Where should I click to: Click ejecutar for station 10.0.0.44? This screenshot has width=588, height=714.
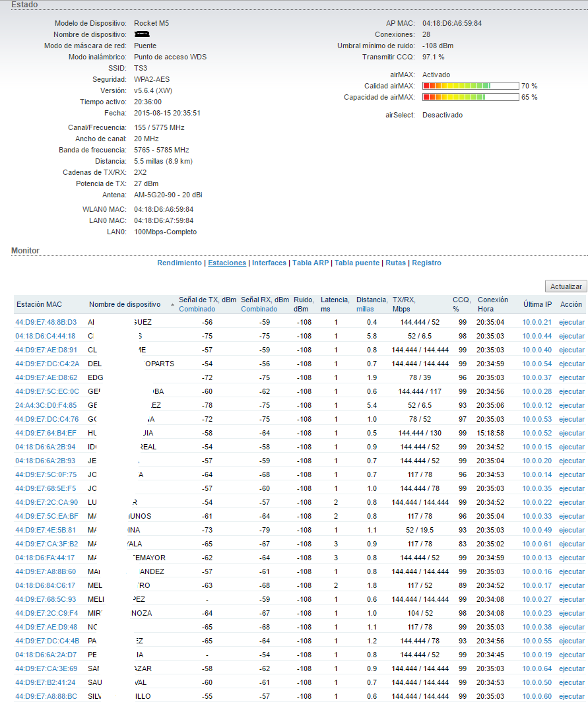click(572, 336)
